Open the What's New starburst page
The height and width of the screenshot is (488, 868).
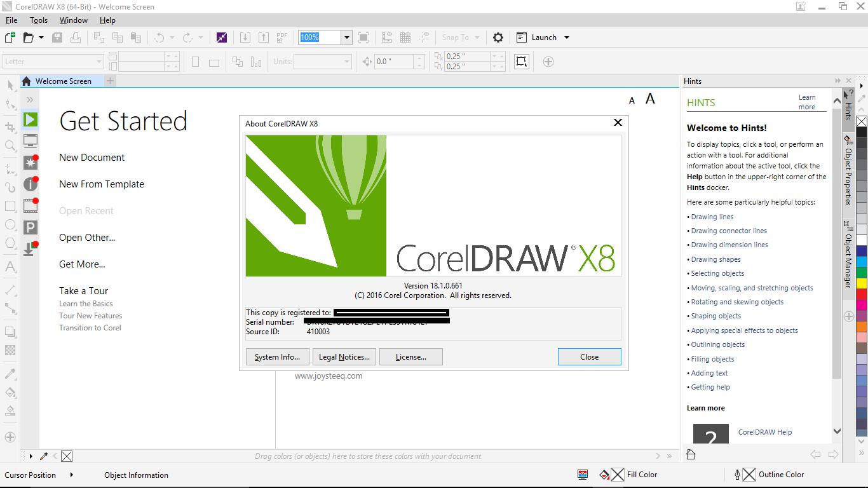tap(30, 163)
